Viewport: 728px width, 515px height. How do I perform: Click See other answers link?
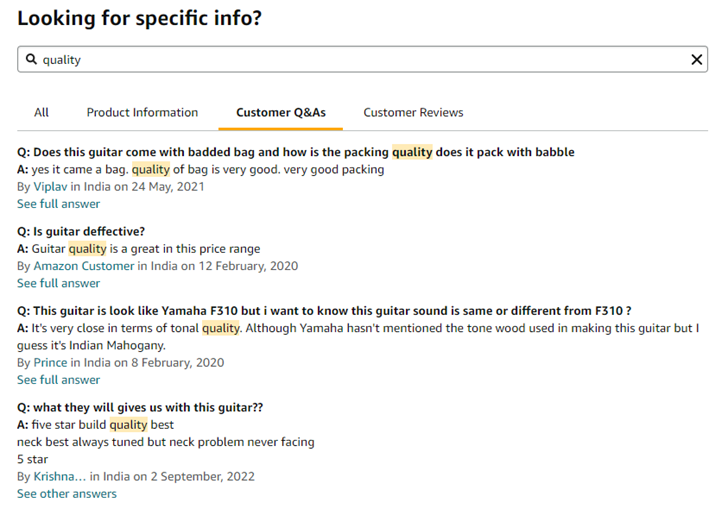point(67,494)
